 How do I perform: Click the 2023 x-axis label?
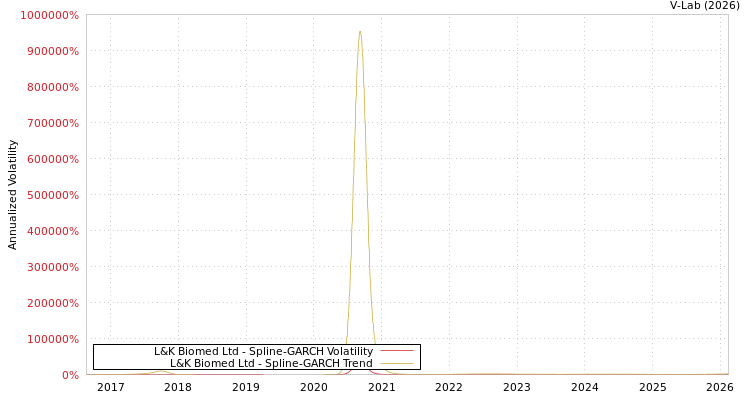coord(517,387)
